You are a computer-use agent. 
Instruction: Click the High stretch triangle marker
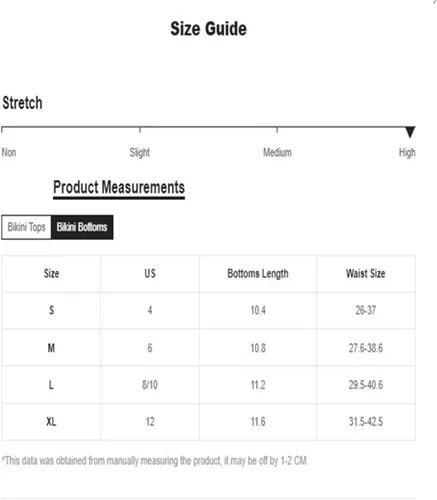[x=410, y=132]
